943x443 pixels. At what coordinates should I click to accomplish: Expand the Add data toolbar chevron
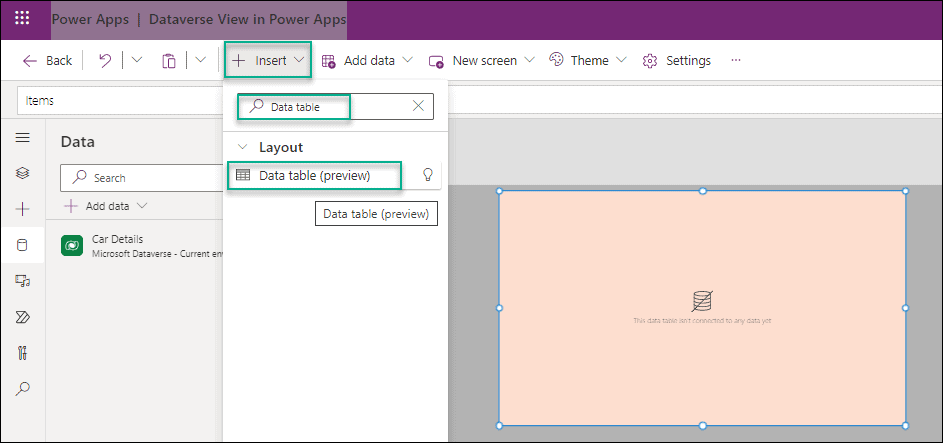point(407,60)
